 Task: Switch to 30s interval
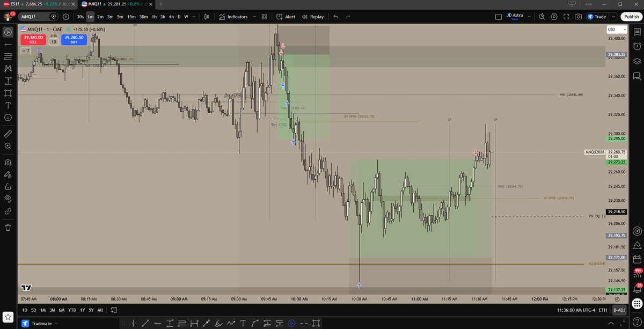[80, 17]
